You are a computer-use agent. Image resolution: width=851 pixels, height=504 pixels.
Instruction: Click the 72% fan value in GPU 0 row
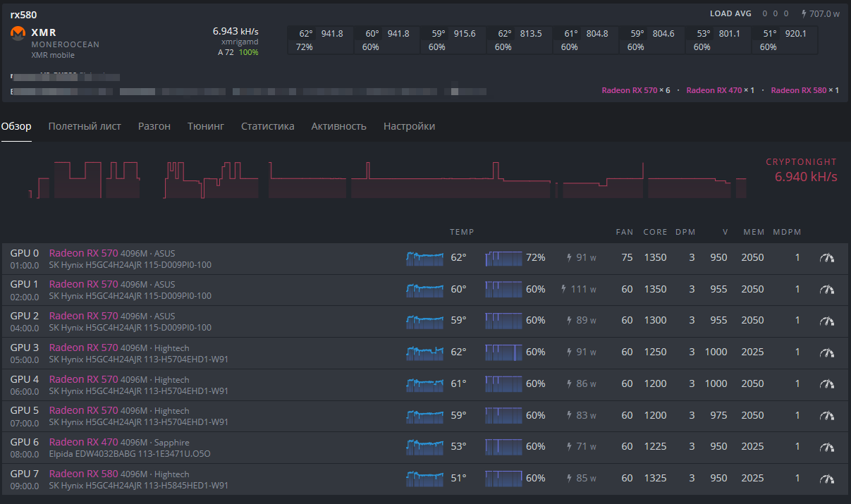coord(536,258)
